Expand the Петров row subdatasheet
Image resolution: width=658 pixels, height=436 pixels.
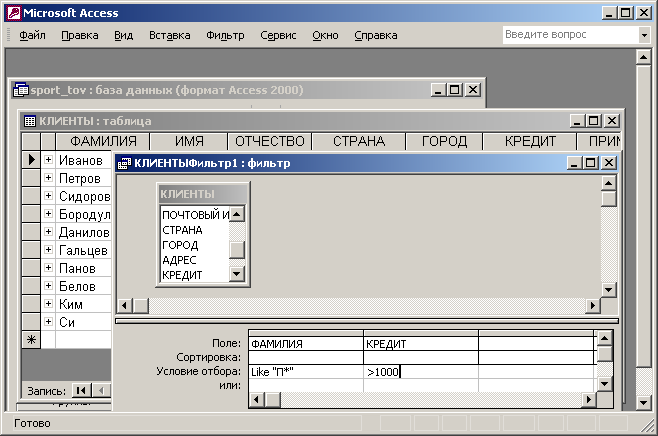pos(48,178)
